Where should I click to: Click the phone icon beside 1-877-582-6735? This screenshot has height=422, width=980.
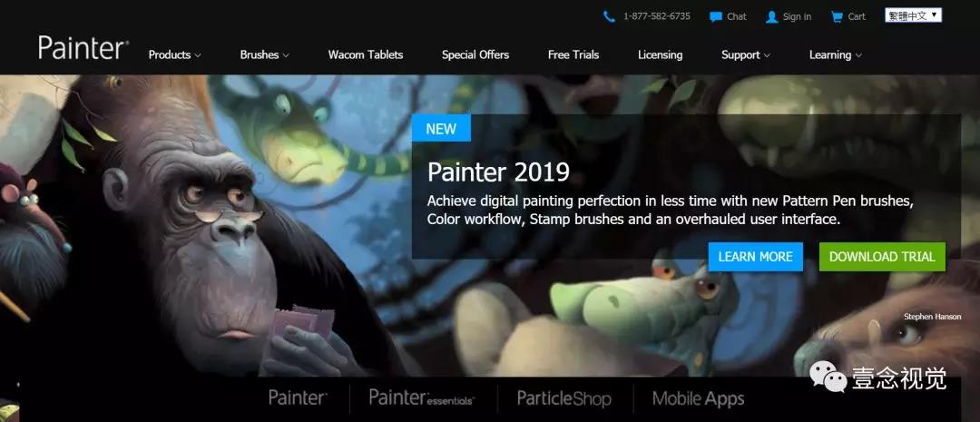[609, 17]
